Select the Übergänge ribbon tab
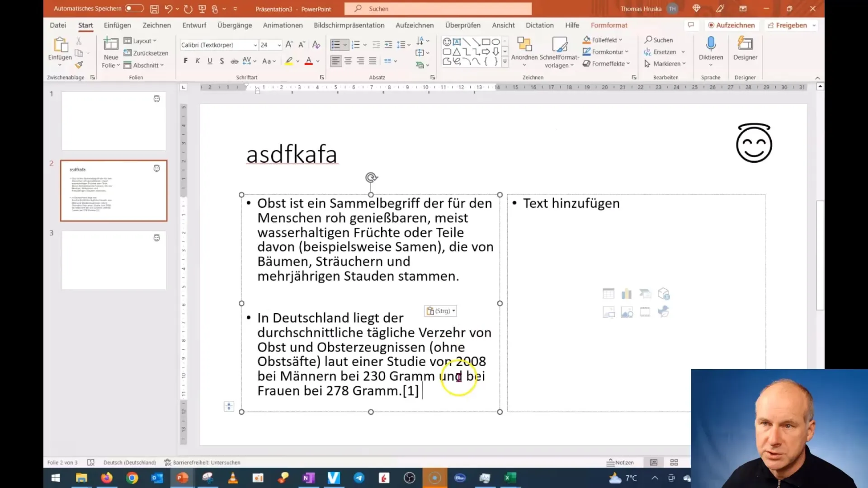Screen dimensions: 868x488 pyautogui.click(x=236, y=25)
